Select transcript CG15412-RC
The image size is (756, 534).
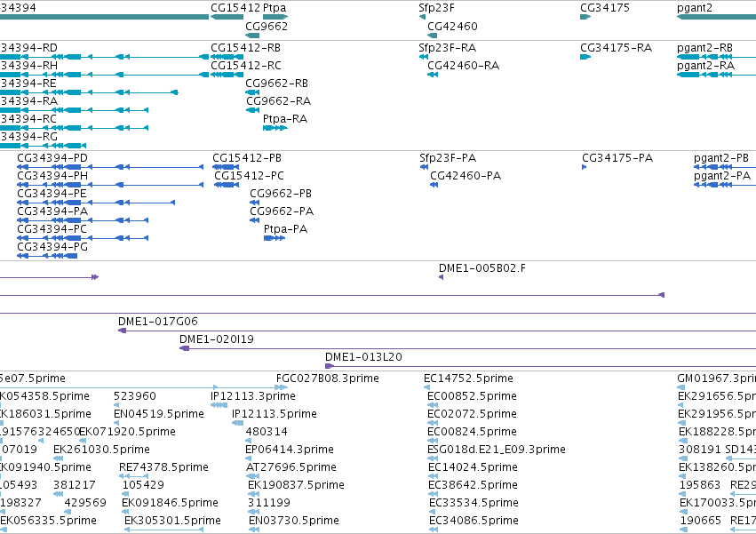[x=246, y=66]
